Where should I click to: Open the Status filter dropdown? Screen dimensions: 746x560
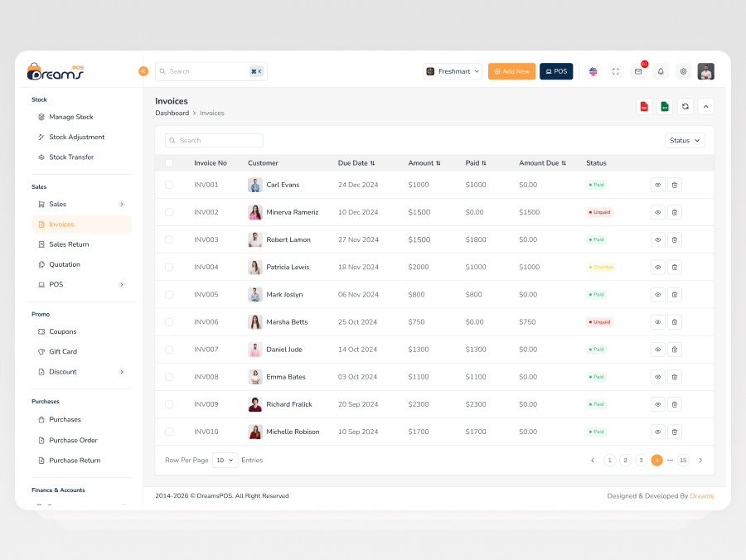click(x=685, y=140)
